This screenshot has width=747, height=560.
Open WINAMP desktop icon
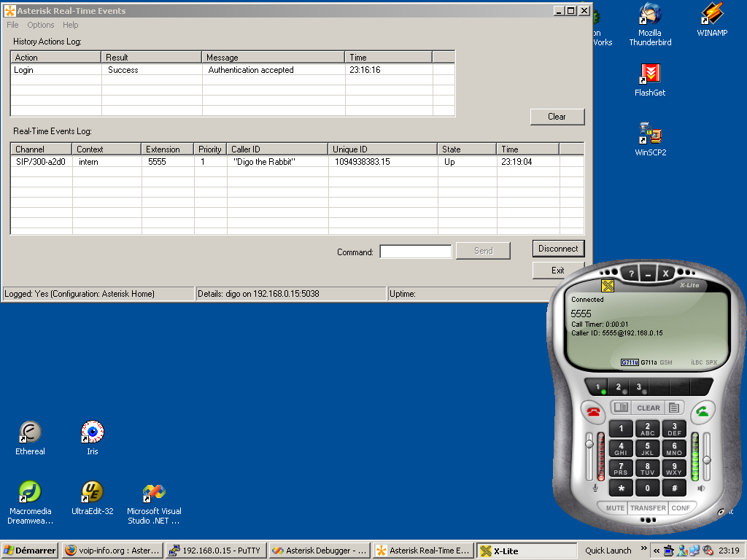pos(712,20)
